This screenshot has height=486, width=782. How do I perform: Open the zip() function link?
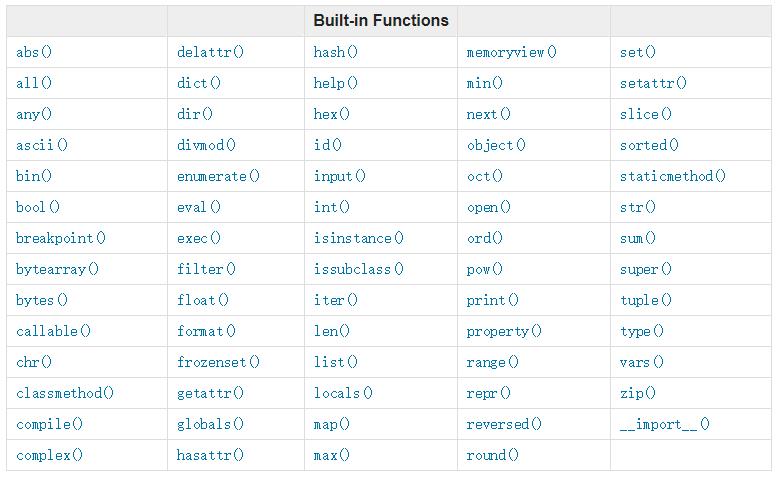point(637,393)
